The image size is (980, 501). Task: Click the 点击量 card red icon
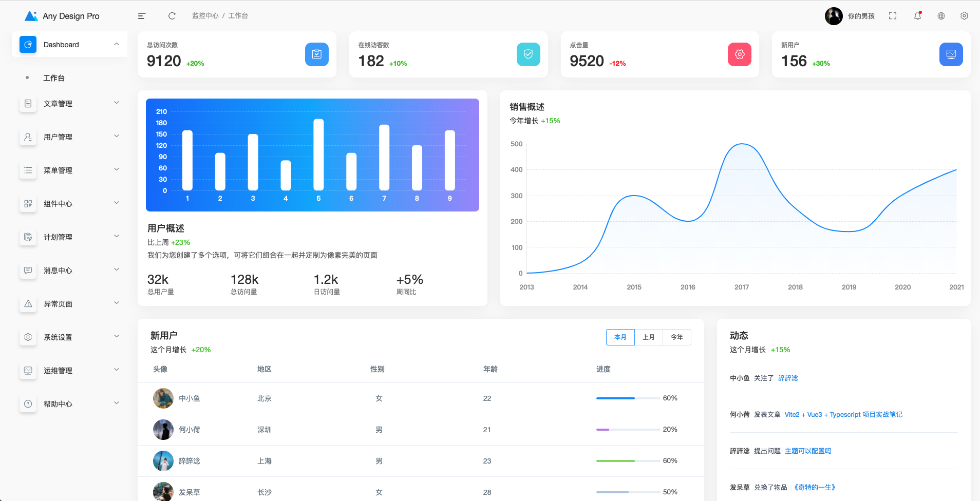click(x=739, y=54)
